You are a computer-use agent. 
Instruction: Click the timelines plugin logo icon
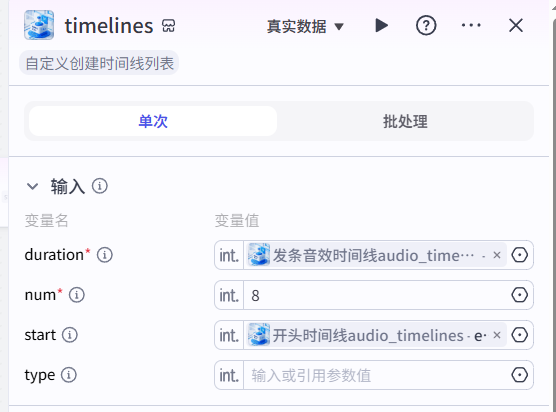coord(39,25)
